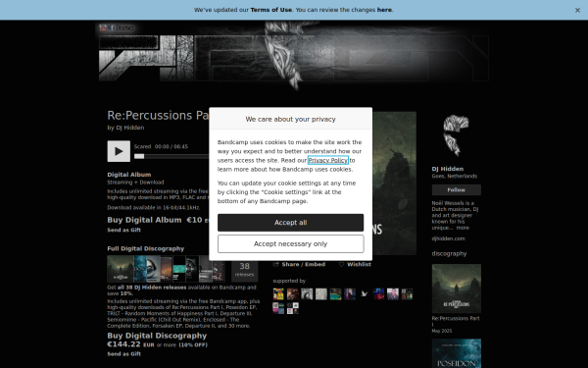Open the Terms of Use link
The width and height of the screenshot is (588, 368).
click(x=271, y=10)
